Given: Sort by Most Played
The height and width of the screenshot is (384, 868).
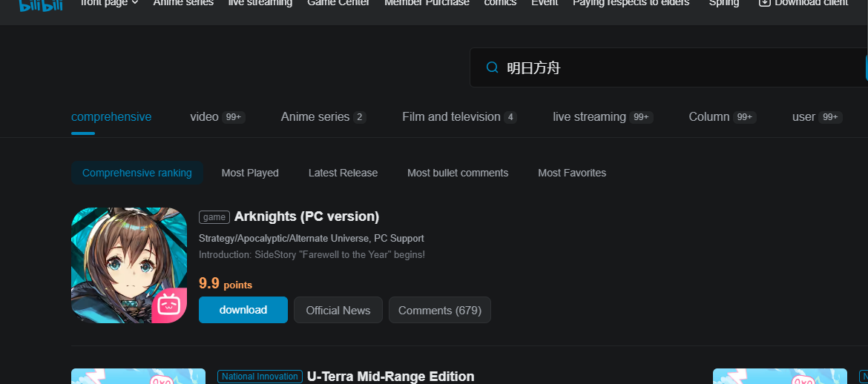Looking at the screenshot, I should click(250, 173).
